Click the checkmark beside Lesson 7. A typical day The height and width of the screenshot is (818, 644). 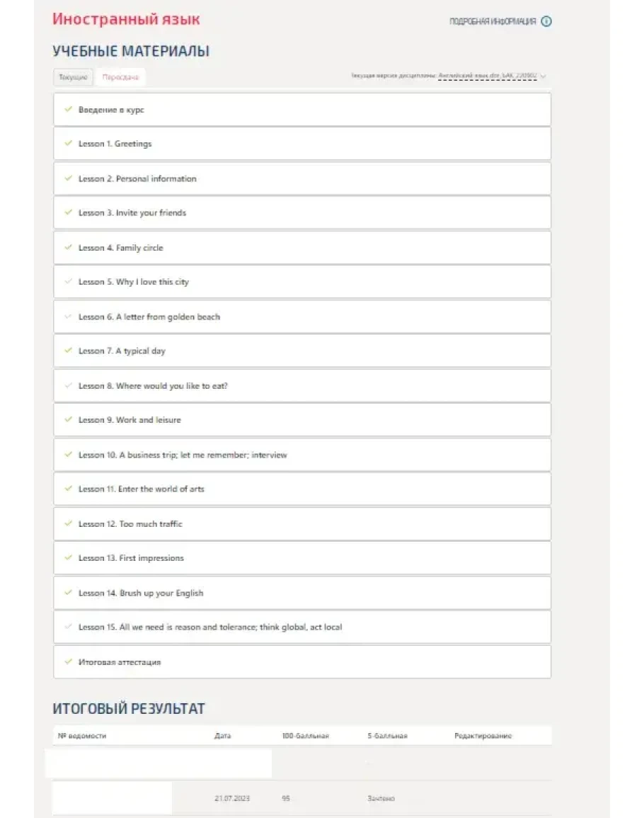(x=68, y=351)
